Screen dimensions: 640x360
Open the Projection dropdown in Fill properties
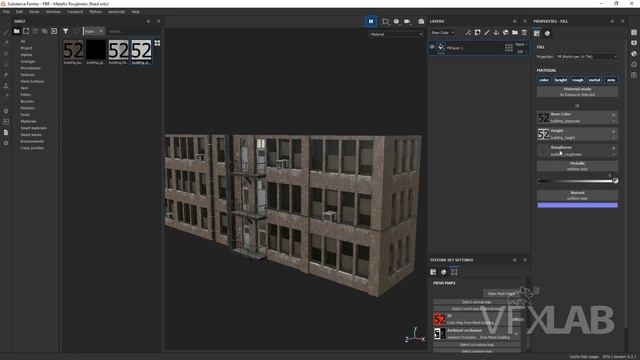[587, 57]
